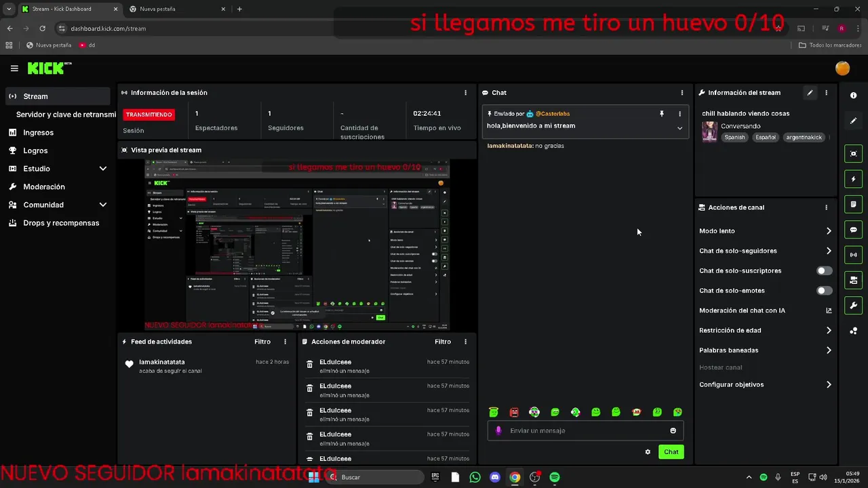Open Discord from the taskbar

(495, 477)
